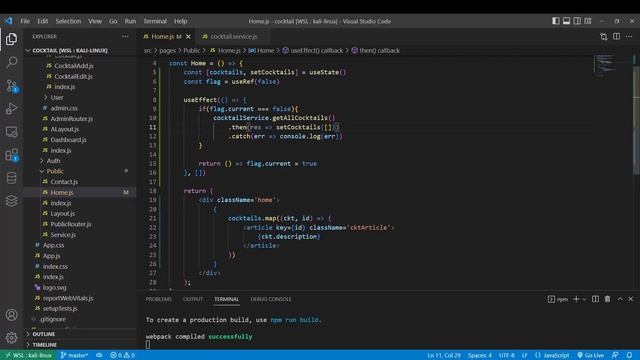This screenshot has width=640, height=360.
Task: Open PublicRouter.js in explorer
Action: (71, 224)
